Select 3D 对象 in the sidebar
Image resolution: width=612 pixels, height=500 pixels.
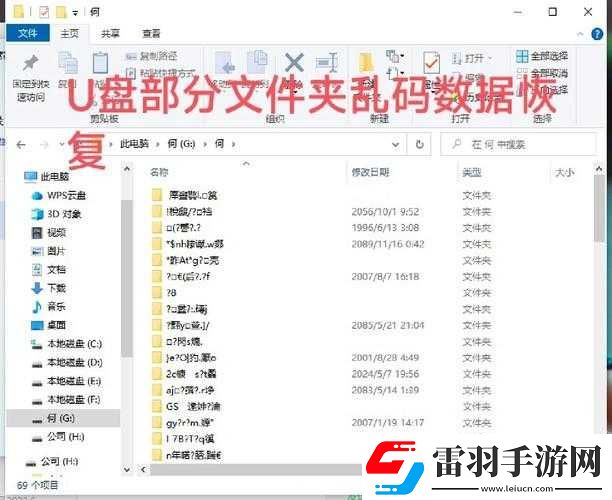click(66, 213)
